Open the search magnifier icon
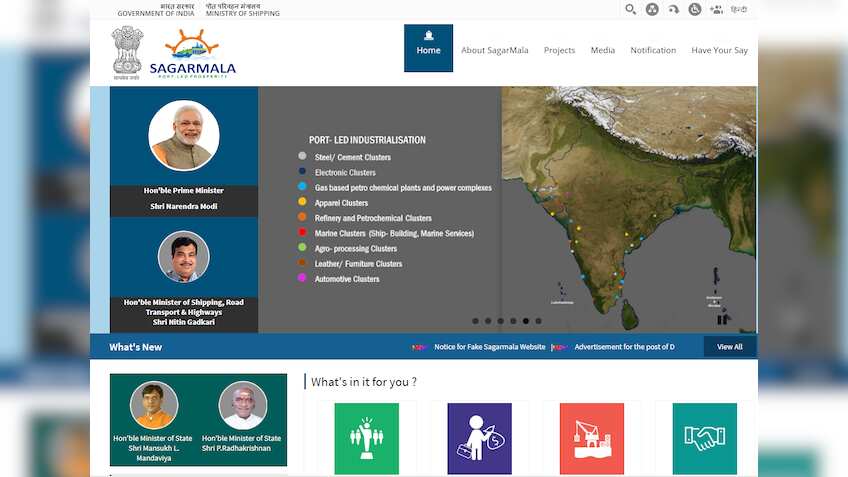Viewport: 848px width, 477px height. [630, 9]
